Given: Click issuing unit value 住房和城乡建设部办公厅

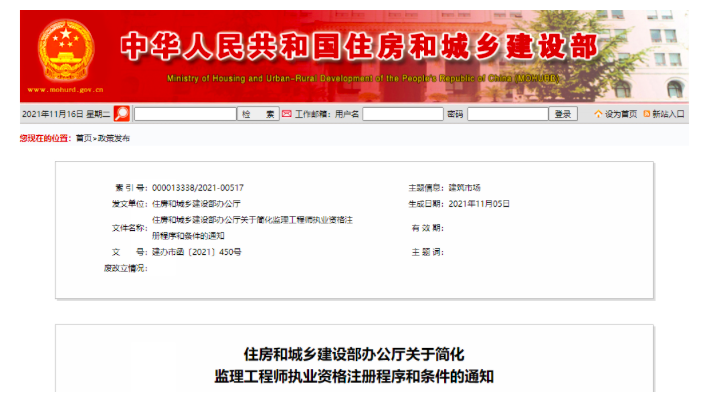Looking at the screenshot, I should pos(196,204).
